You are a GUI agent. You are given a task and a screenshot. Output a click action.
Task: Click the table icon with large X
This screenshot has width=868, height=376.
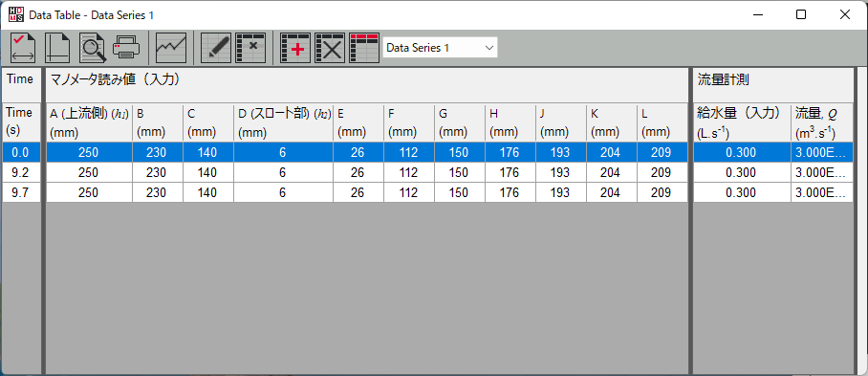point(330,48)
